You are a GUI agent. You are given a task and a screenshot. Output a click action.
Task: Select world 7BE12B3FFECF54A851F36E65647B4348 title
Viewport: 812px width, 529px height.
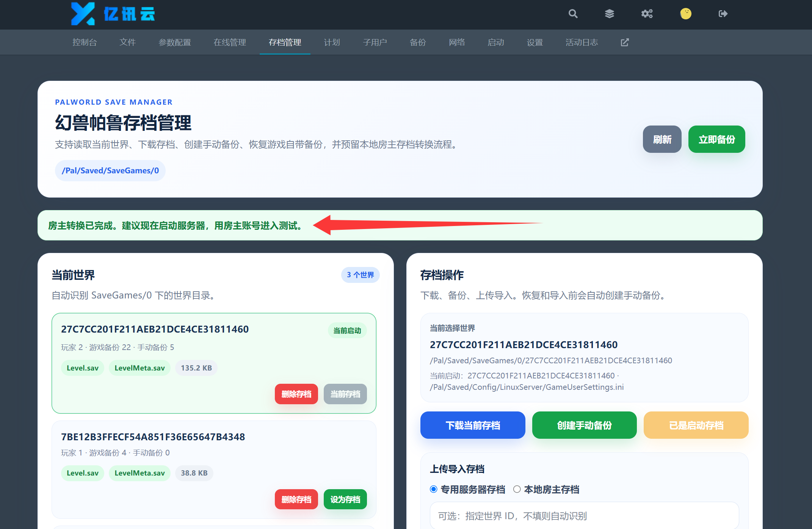click(153, 437)
